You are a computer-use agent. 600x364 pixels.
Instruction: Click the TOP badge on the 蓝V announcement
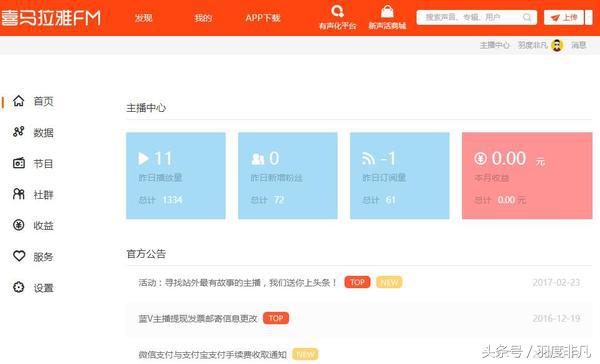(276, 318)
